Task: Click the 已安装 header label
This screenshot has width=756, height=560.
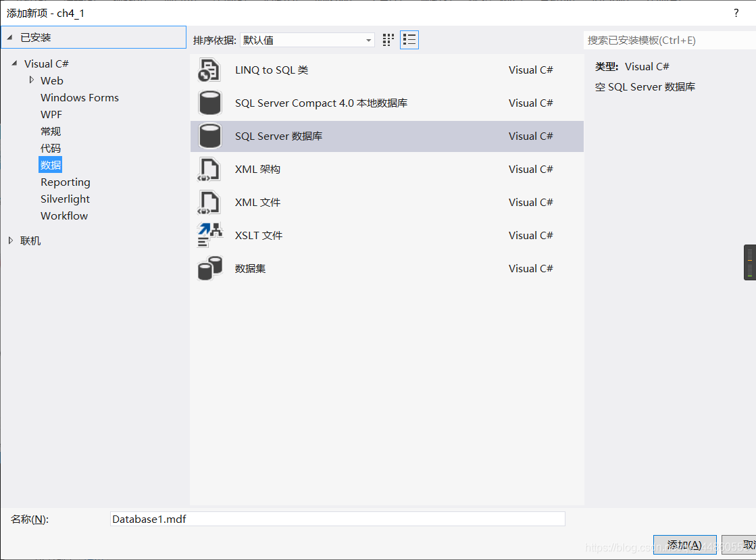Action: [36, 38]
